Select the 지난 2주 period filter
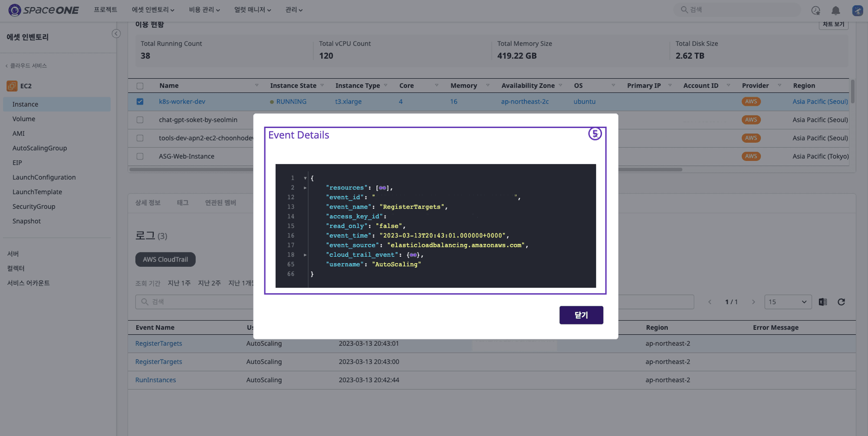This screenshot has width=868, height=436. pos(209,283)
